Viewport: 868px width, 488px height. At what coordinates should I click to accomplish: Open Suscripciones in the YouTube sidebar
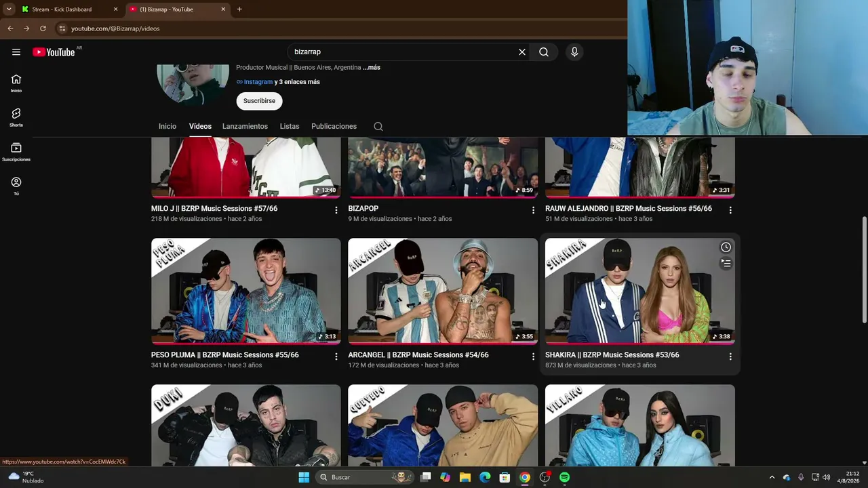click(x=16, y=152)
